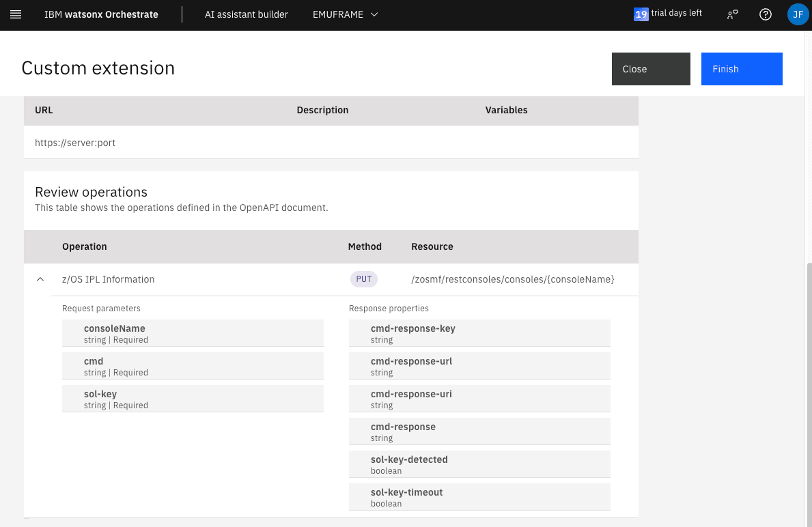
Task: Click the live agent chat icon
Action: pyautogui.click(x=733, y=14)
